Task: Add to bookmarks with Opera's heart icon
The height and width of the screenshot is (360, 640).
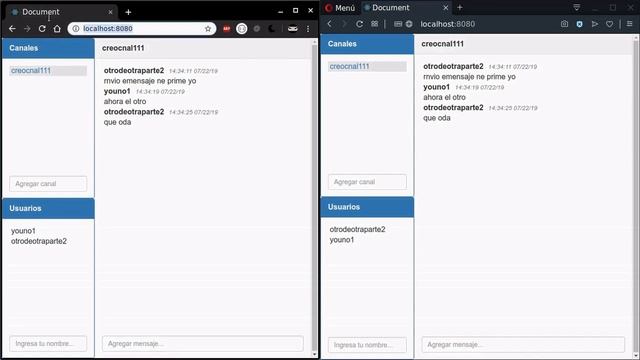Action: tap(609, 24)
